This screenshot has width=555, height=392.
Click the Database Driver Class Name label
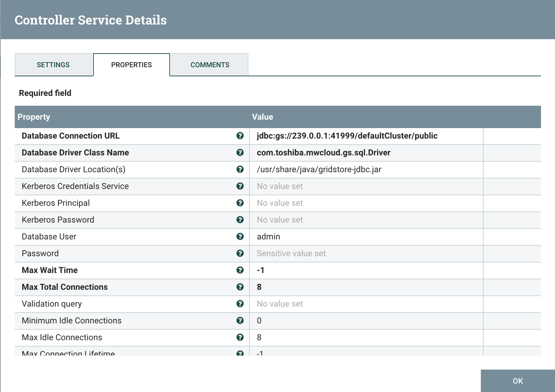click(x=75, y=153)
